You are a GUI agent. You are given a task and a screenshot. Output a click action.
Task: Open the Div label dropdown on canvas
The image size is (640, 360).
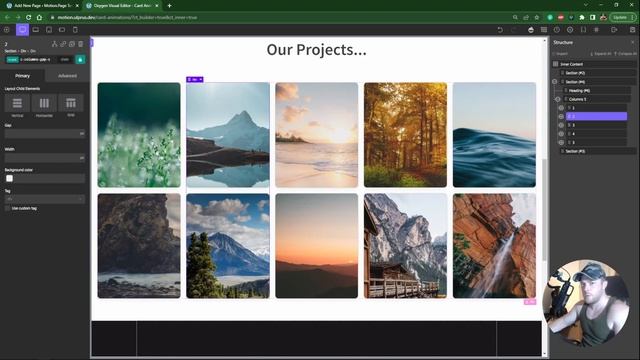[195, 80]
